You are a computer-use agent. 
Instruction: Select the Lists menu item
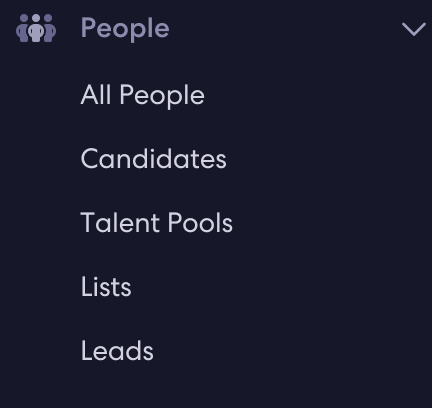click(106, 287)
